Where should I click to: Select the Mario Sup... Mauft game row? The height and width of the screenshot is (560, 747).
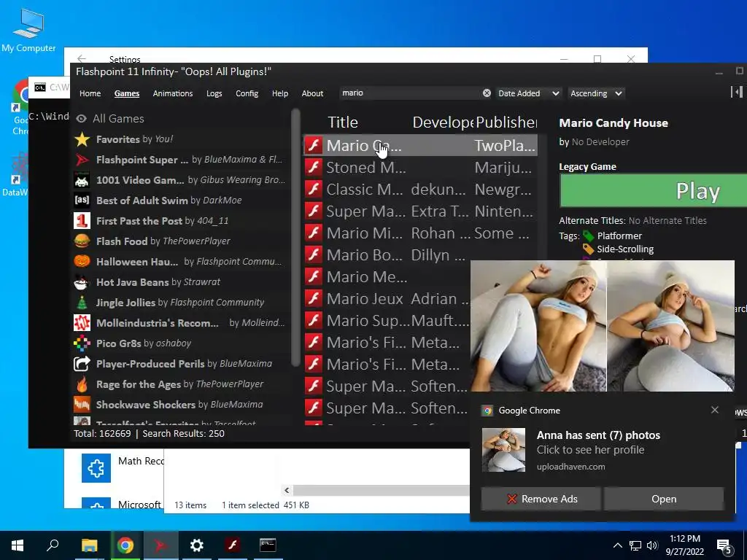click(x=387, y=321)
